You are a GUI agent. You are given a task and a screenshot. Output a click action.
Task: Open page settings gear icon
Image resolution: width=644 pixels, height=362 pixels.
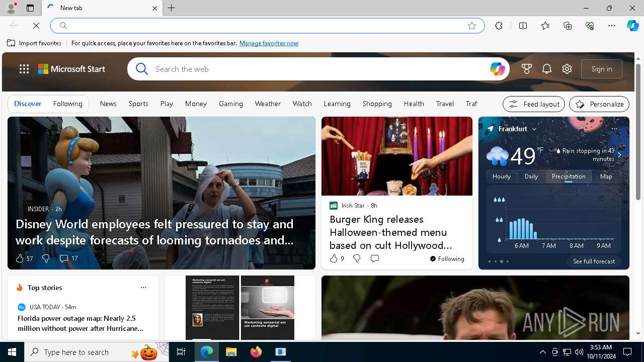(x=567, y=69)
